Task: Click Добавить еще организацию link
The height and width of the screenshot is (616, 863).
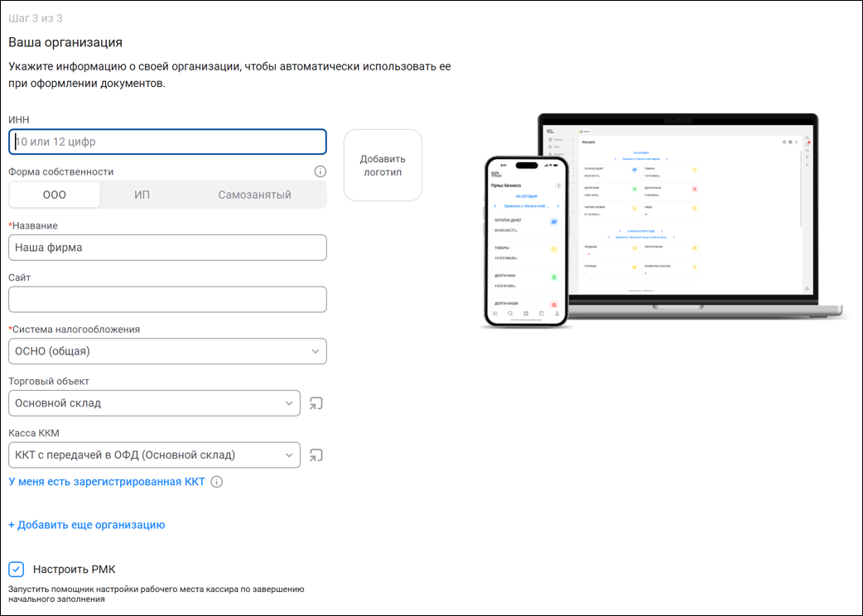Action: click(x=87, y=525)
